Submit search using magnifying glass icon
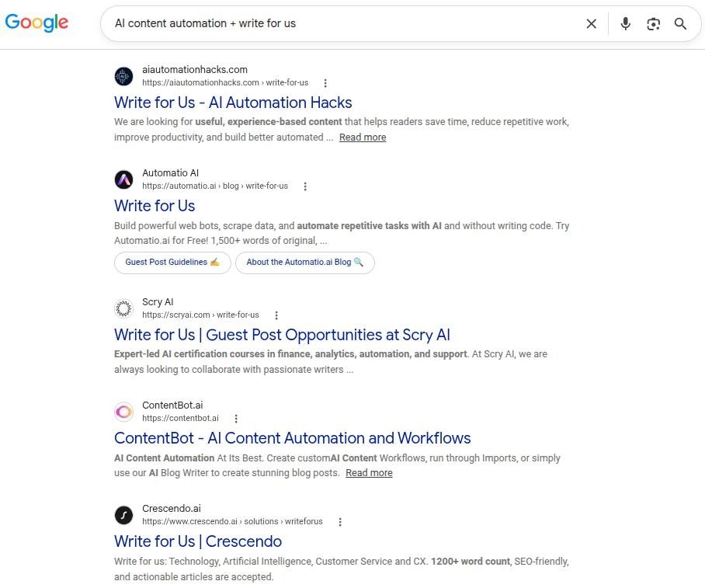705x588 pixels. click(680, 23)
